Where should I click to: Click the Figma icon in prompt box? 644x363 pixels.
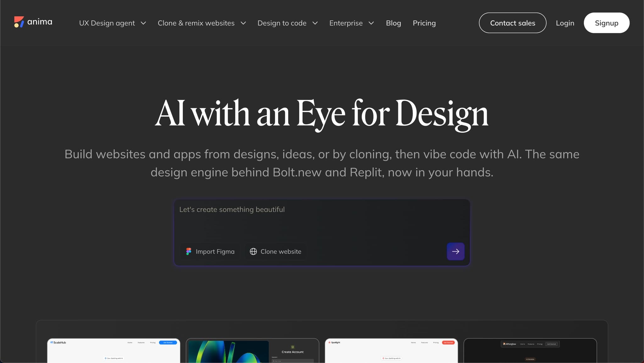pyautogui.click(x=189, y=251)
